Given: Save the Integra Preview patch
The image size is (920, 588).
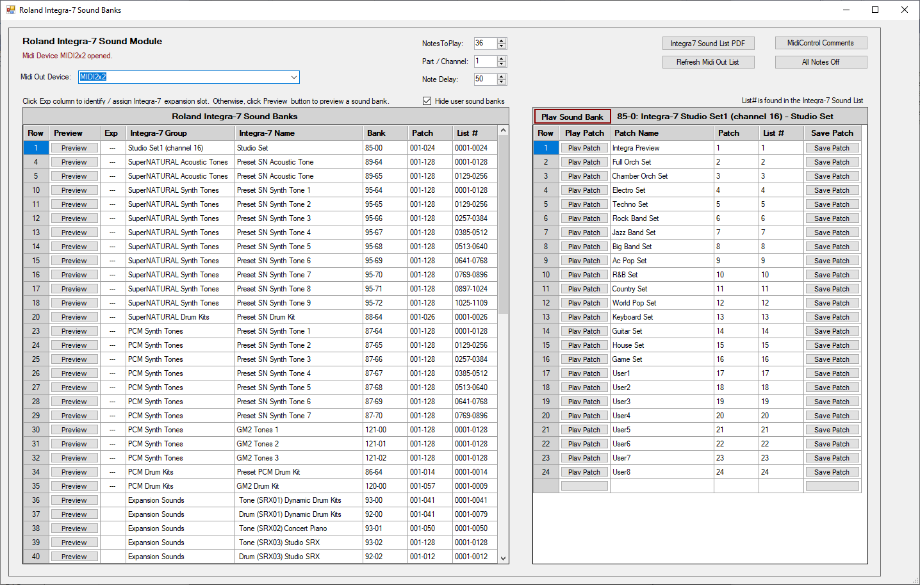Looking at the screenshot, I should tap(832, 148).
